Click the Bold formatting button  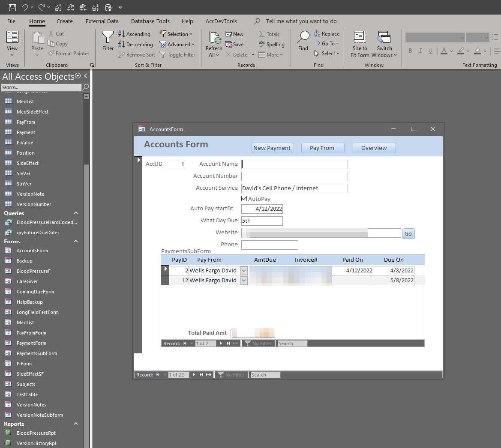[410, 51]
